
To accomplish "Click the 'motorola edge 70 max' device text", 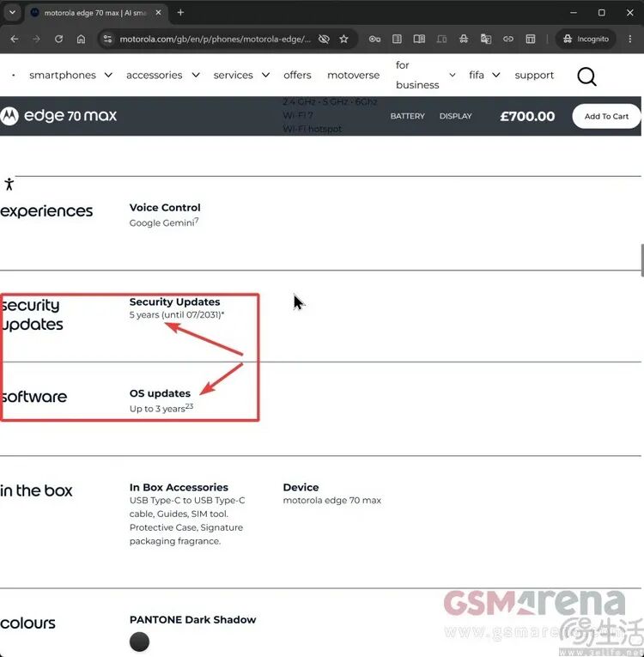I will (x=331, y=501).
